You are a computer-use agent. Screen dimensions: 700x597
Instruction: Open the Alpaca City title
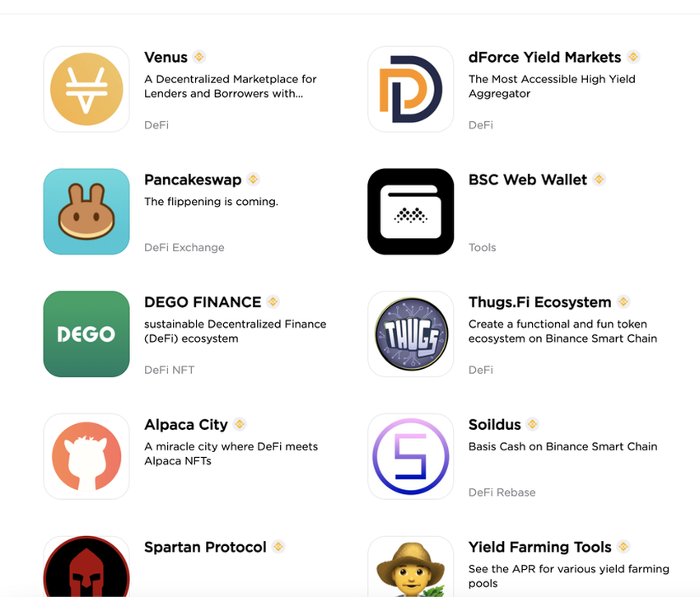(x=186, y=425)
